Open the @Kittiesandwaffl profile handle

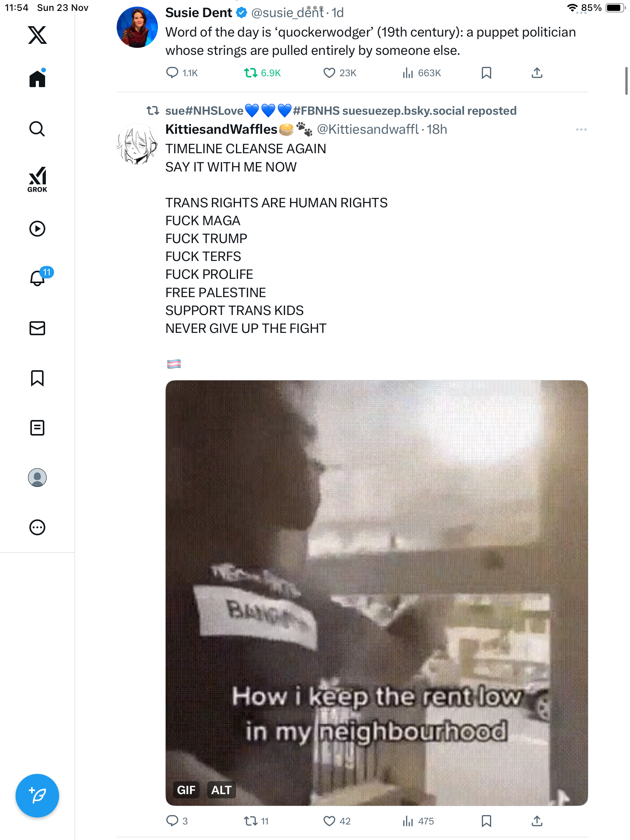point(367,129)
